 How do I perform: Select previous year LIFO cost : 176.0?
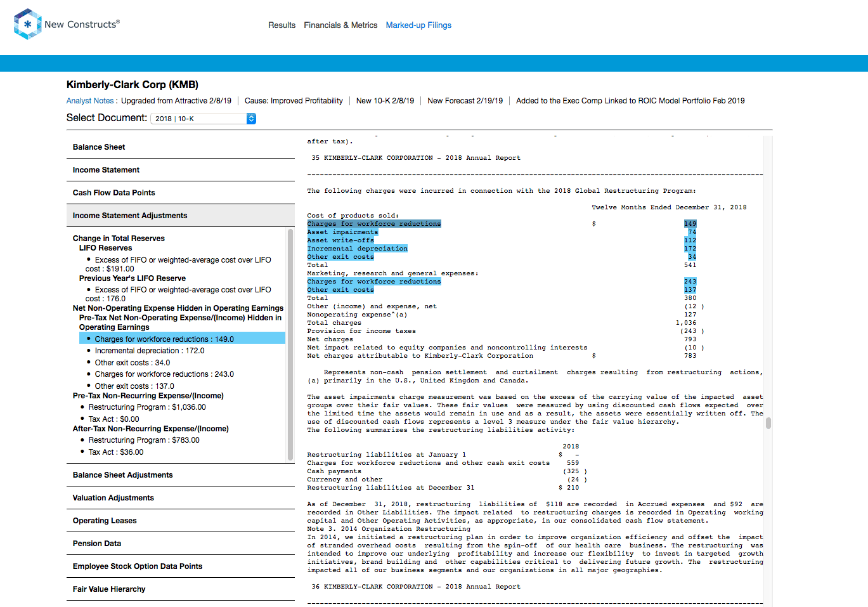point(178,294)
